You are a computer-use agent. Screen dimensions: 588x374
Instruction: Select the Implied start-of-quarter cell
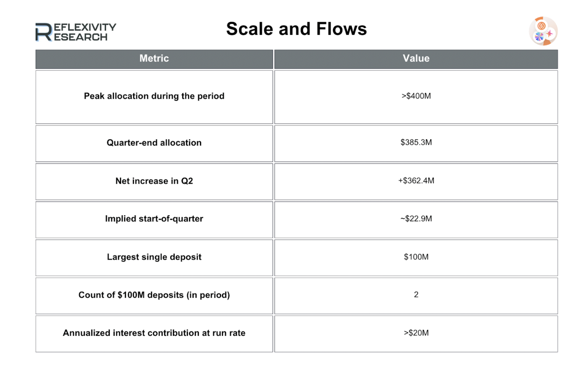pos(154,219)
